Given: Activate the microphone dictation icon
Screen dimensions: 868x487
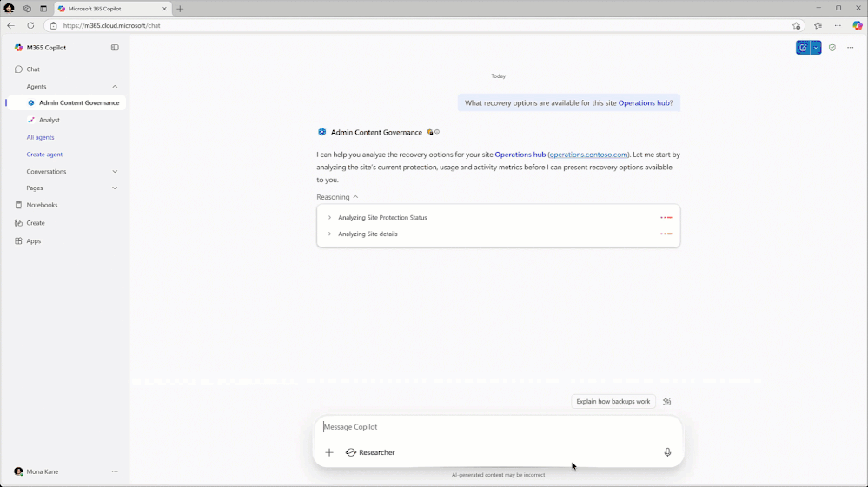Looking at the screenshot, I should [667, 453].
